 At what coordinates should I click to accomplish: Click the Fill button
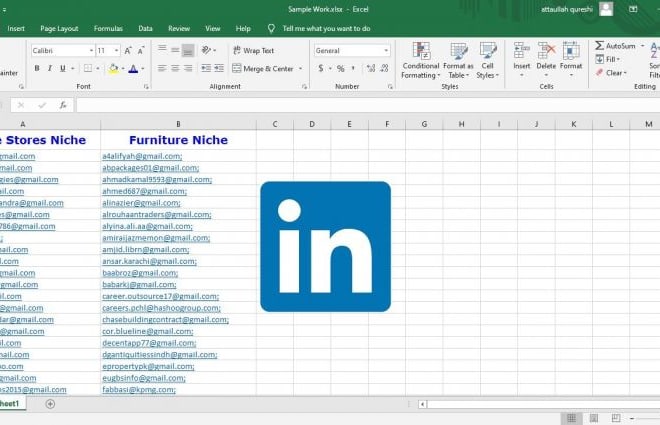(x=607, y=59)
